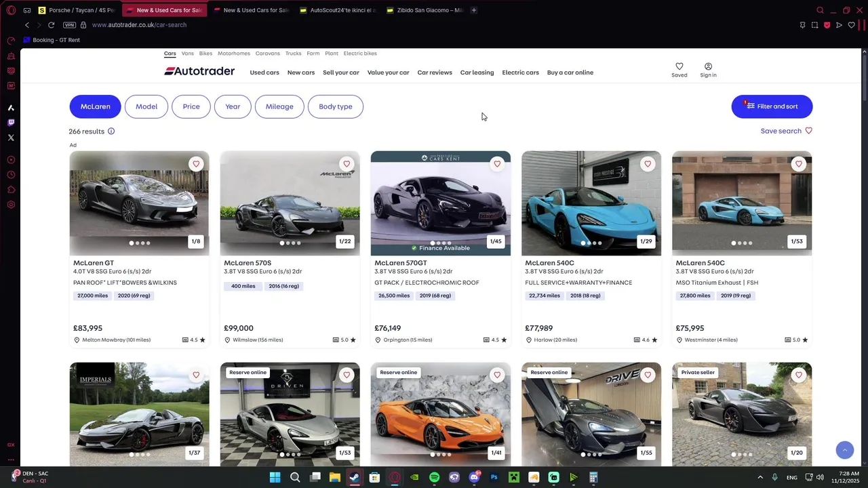868x488 pixels.
Task: Open File Explorer from the taskbar
Action: click(334, 478)
